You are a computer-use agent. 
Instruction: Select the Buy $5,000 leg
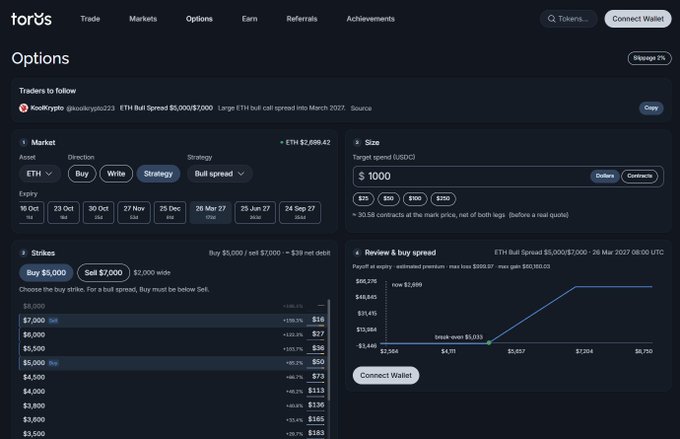46,272
